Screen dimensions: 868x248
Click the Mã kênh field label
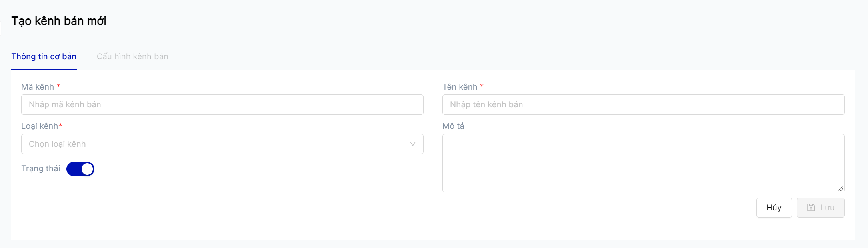[x=37, y=87]
